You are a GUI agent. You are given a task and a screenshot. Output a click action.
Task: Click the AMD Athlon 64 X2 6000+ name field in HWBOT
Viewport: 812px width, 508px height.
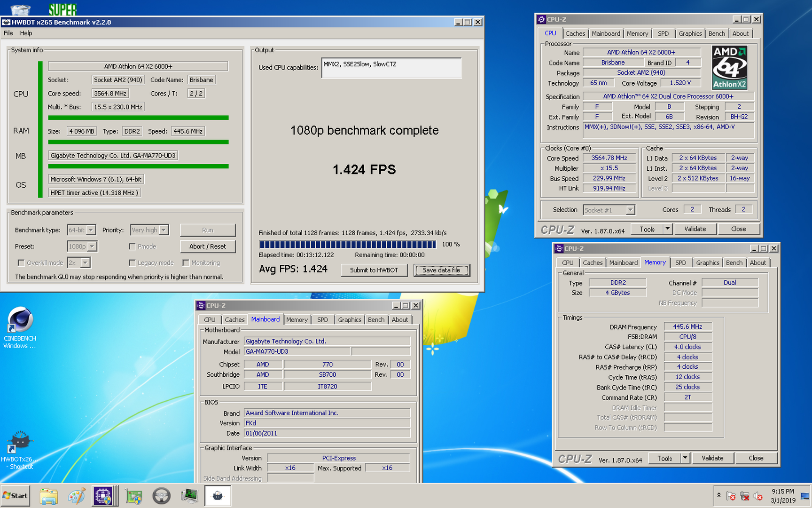click(138, 66)
